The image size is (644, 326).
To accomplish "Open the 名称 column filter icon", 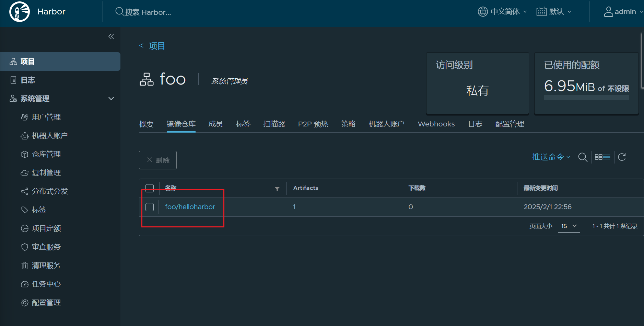I will point(277,189).
